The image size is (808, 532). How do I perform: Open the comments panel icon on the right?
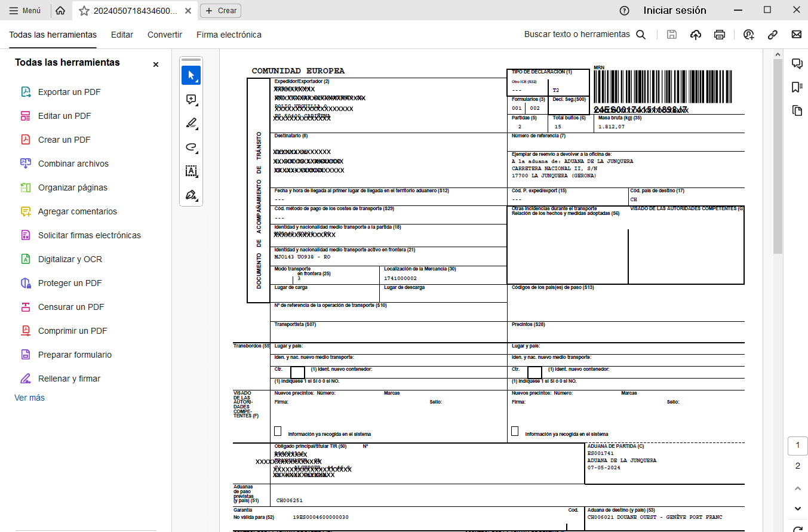tap(797, 63)
